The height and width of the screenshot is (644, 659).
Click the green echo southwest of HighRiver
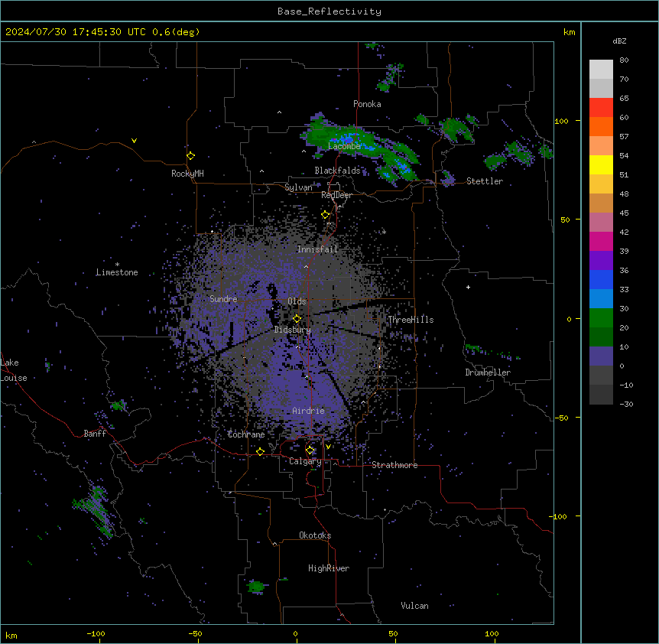(x=255, y=586)
